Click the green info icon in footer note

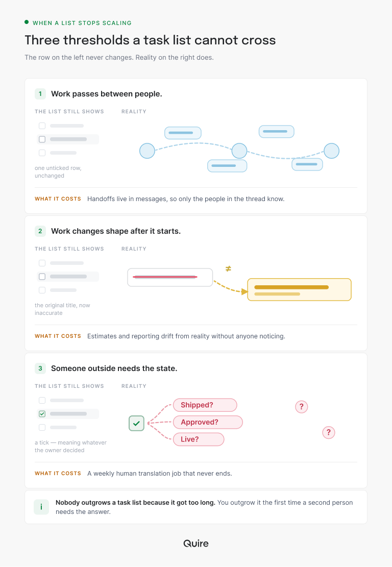[41, 507]
